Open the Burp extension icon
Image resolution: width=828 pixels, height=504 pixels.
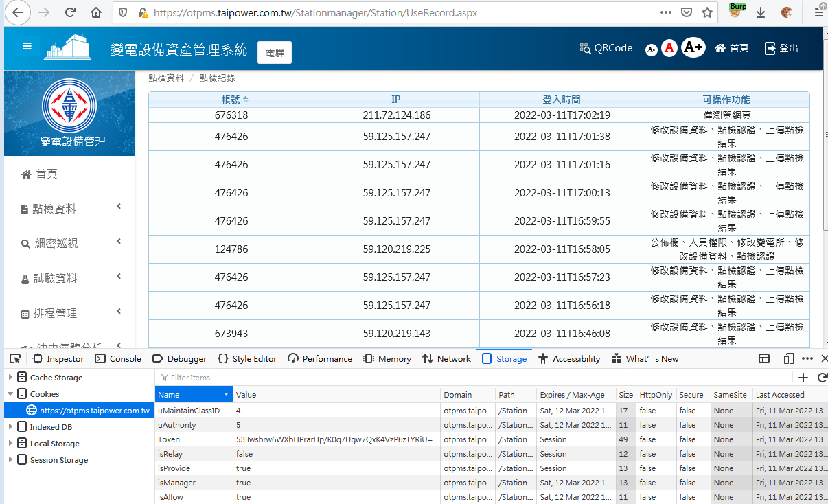[737, 10]
